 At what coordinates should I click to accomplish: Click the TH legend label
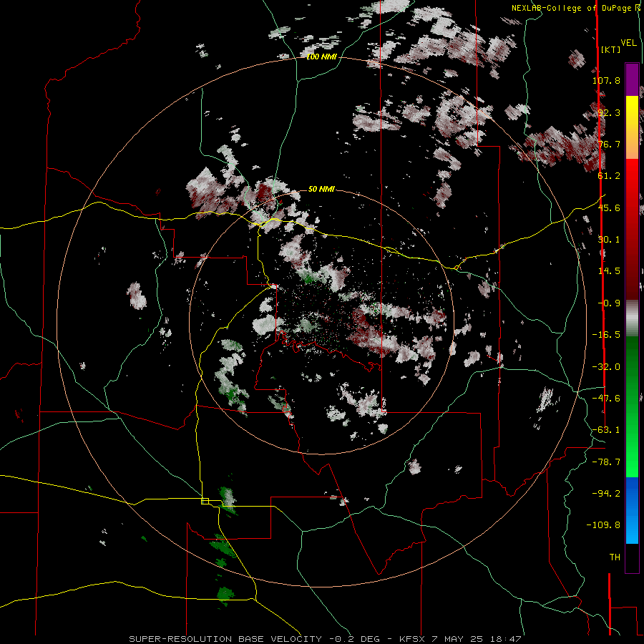coord(615,557)
